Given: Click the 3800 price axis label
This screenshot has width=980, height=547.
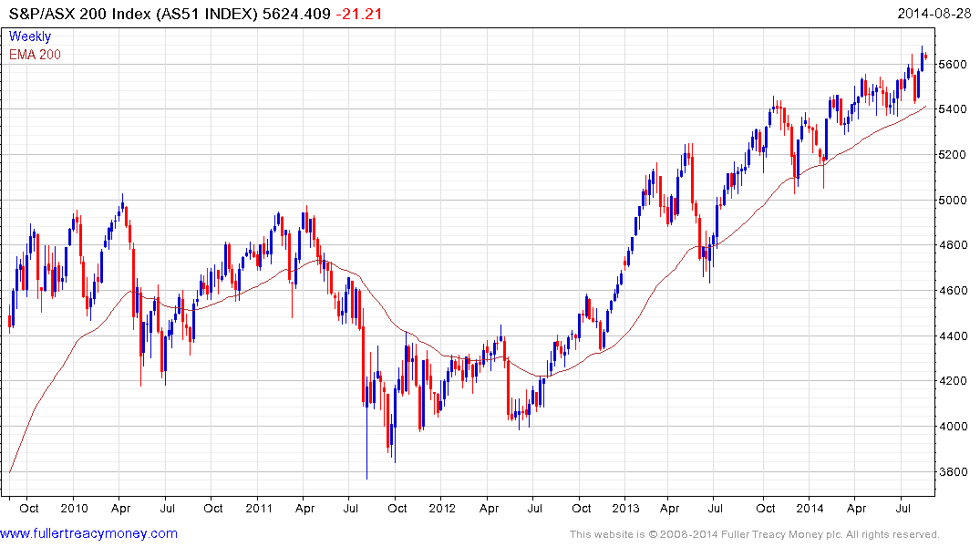Looking at the screenshot, I should (x=953, y=472).
